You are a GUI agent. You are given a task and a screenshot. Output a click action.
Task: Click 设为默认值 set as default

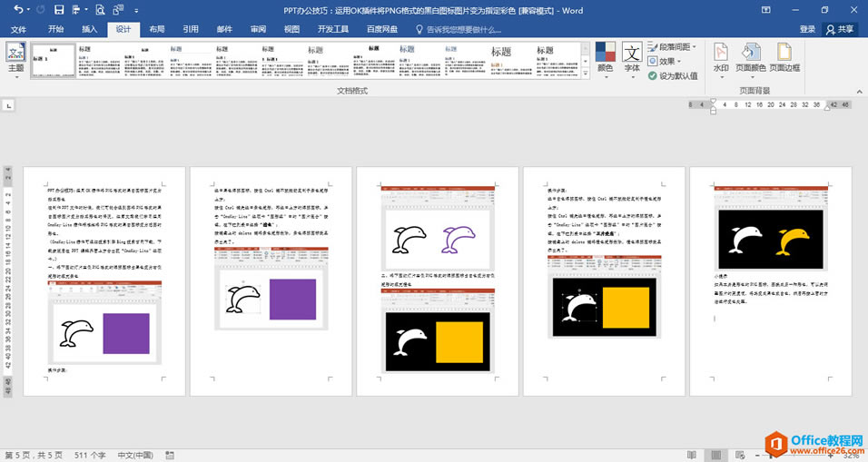pos(673,76)
